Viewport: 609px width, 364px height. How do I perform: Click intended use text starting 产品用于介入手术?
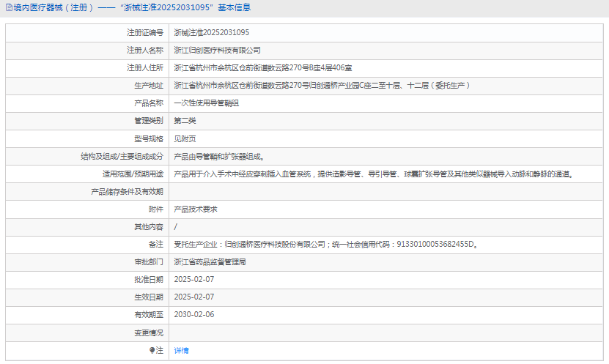pos(374,174)
